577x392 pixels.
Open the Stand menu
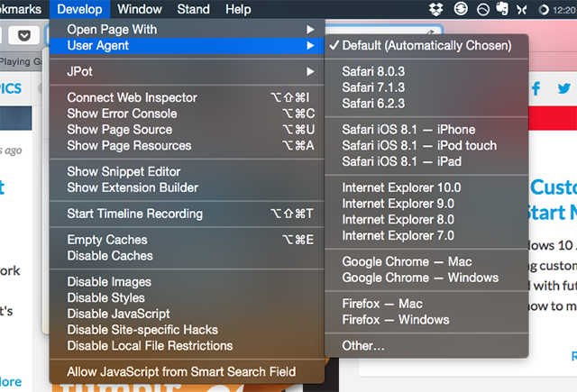pos(193,9)
